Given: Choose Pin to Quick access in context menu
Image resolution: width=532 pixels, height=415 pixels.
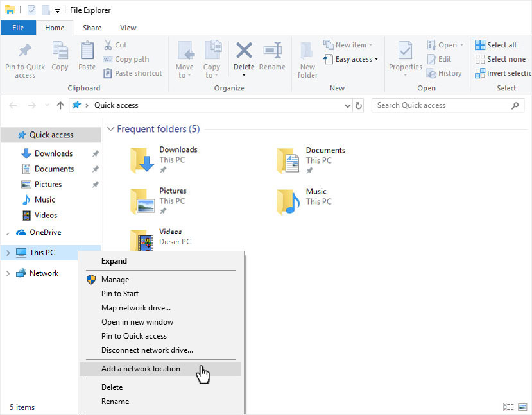Looking at the screenshot, I should (161, 336).
